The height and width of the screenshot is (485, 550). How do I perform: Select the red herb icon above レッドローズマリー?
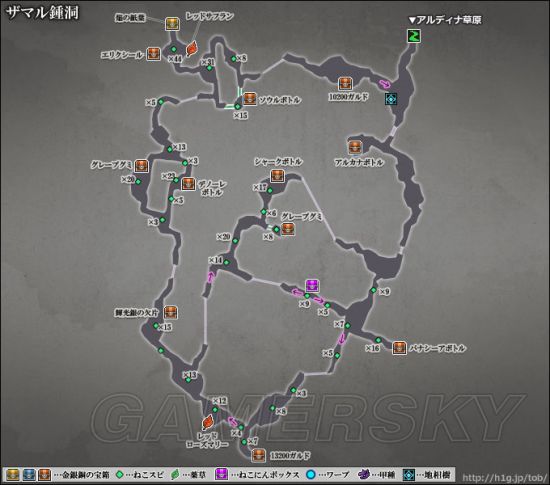(x=208, y=422)
